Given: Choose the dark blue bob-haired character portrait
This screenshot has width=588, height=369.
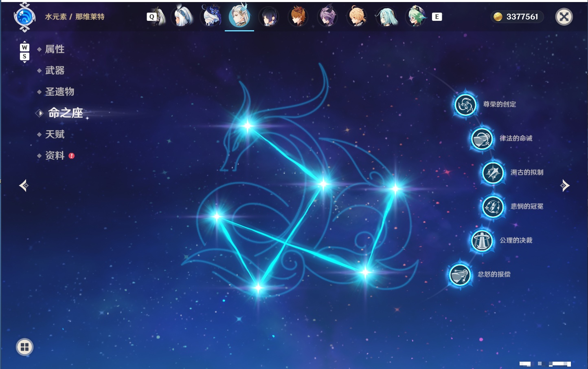Looking at the screenshot, I should (269, 16).
